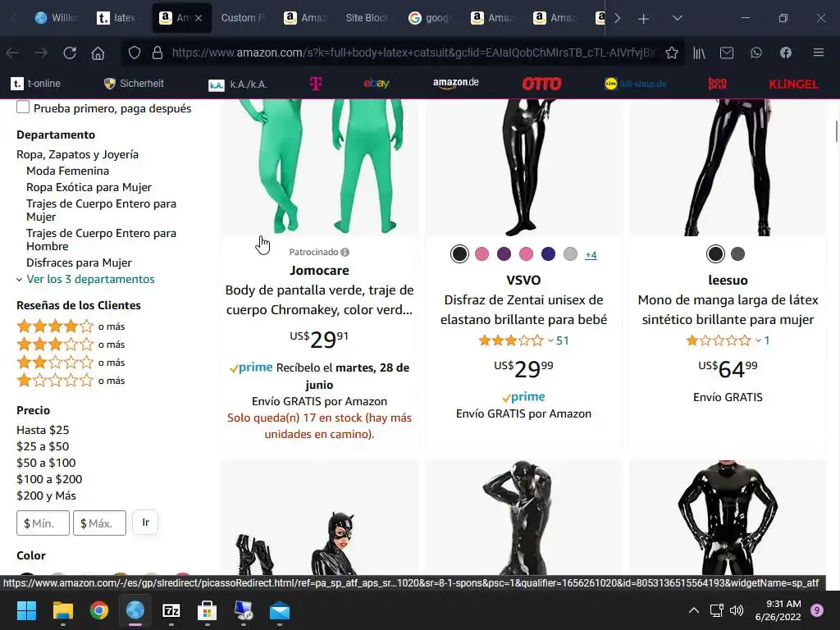
Task: Click the maximum price input field
Action: pyautogui.click(x=99, y=523)
